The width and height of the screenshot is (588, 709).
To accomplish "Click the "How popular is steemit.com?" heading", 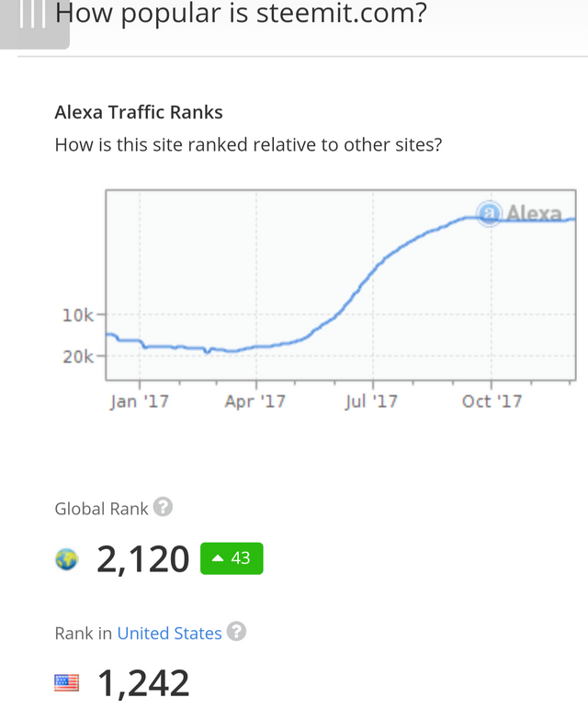I will (241, 14).
